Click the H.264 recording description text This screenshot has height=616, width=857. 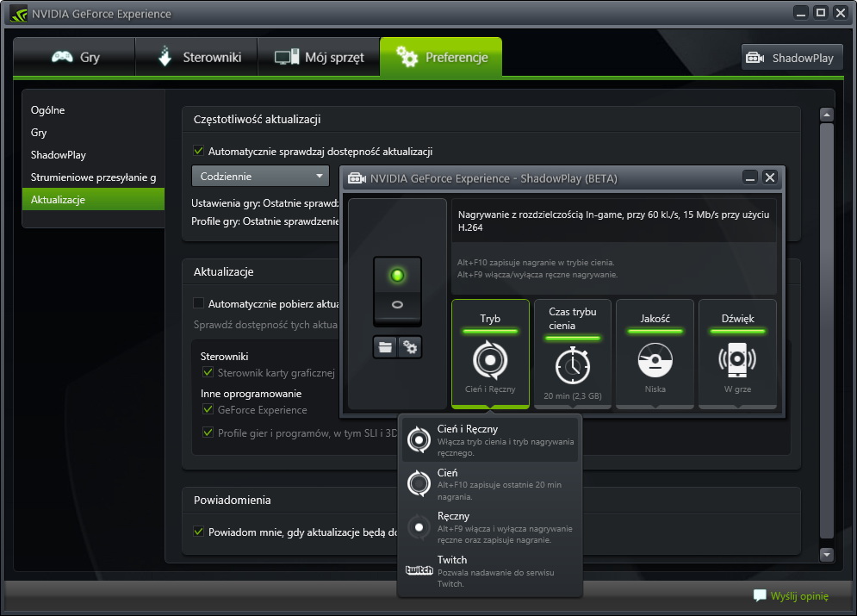pyautogui.click(x=613, y=221)
